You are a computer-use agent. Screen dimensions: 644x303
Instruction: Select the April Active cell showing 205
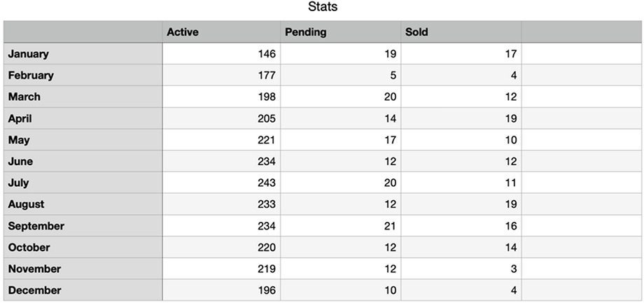tap(221, 118)
